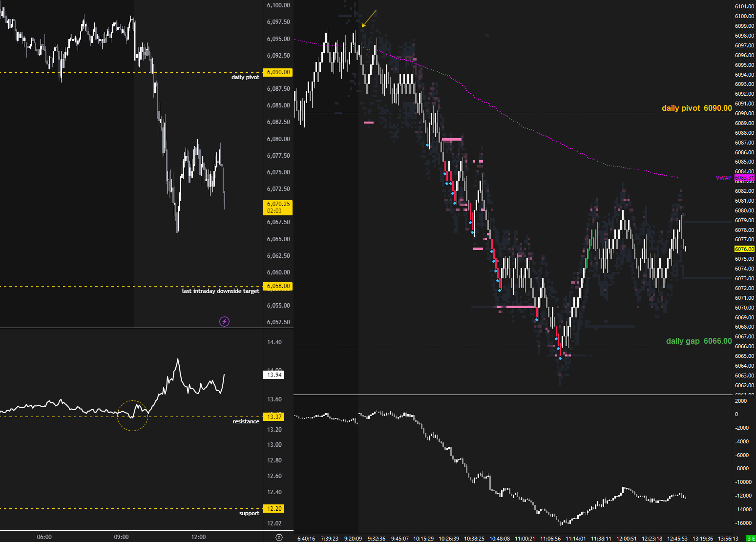Viewport: 756px width, 542px height.
Task: Select the yellow 13.37 resistance level label
Action: (274, 417)
